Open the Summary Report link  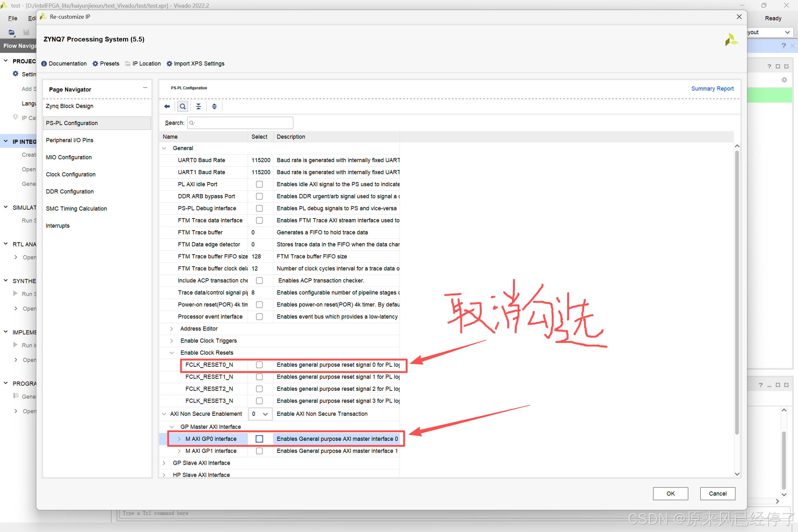click(712, 89)
